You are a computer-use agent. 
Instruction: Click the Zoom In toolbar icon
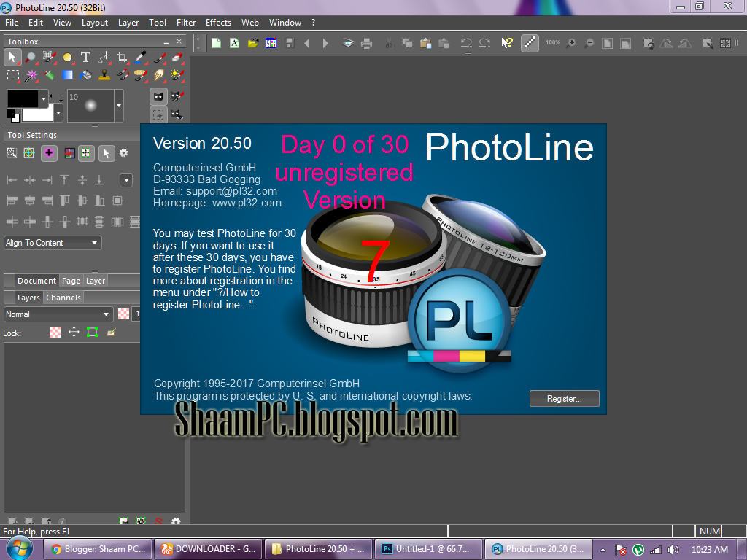570,43
